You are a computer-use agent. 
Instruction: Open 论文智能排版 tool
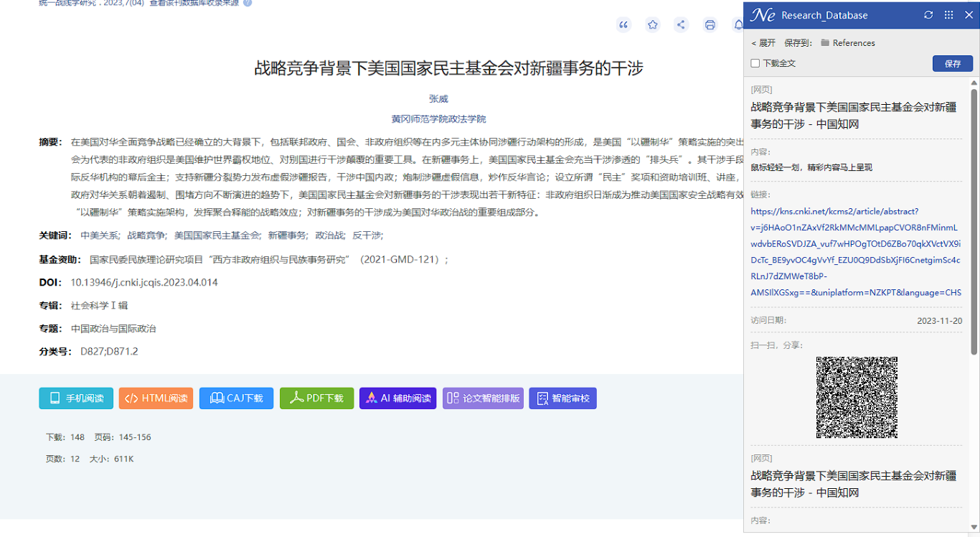[x=483, y=398]
